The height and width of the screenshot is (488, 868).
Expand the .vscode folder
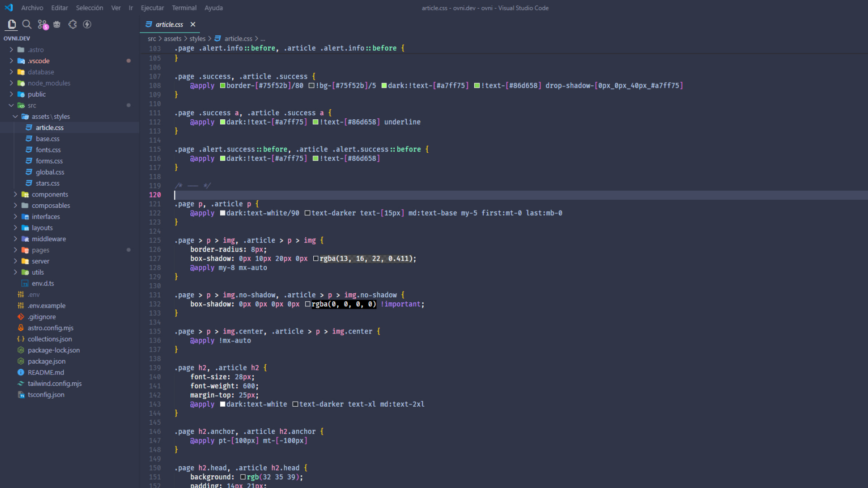pyautogui.click(x=11, y=61)
